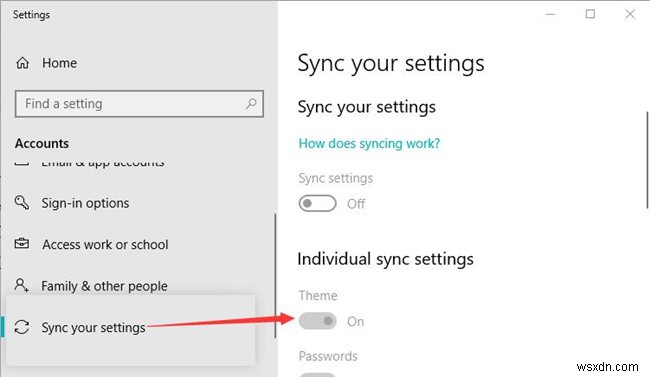Click the Sync your settings arrows icon
The width and height of the screenshot is (650, 377).
tap(22, 327)
